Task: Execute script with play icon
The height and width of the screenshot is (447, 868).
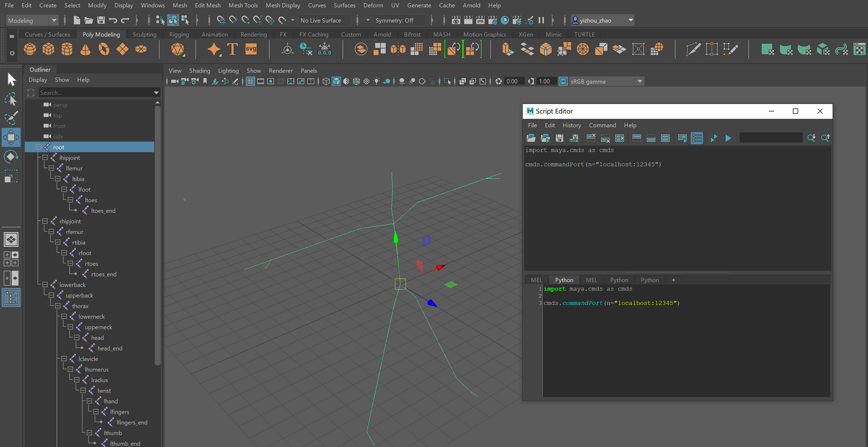Action: pyautogui.click(x=728, y=138)
